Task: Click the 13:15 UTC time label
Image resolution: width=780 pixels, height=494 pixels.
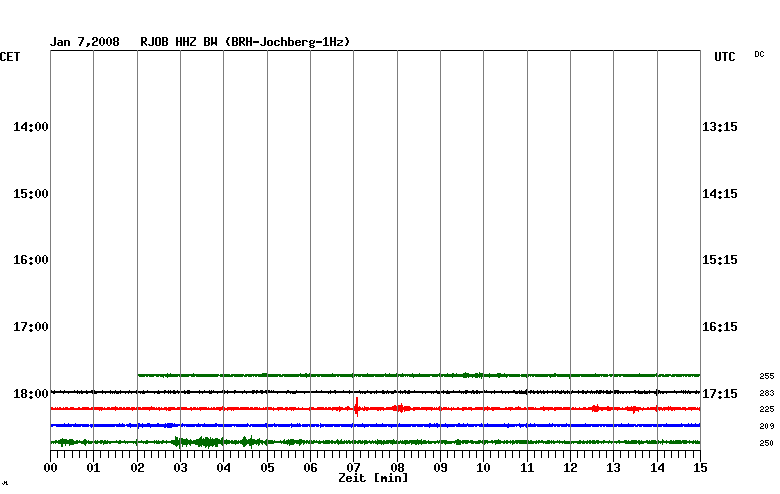Action: pos(720,127)
